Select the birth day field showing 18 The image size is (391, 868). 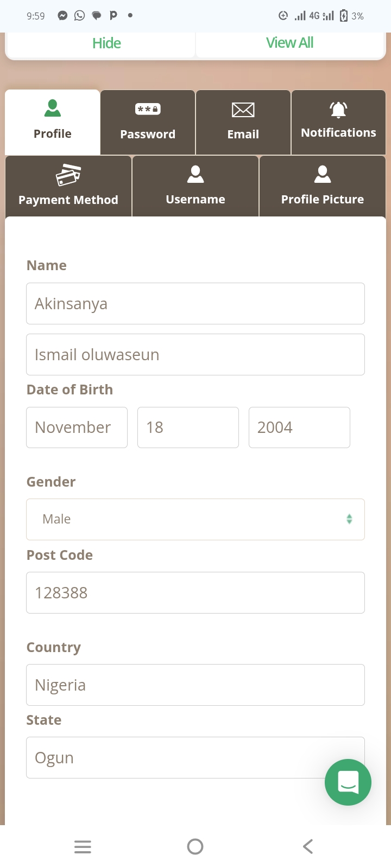tap(188, 427)
